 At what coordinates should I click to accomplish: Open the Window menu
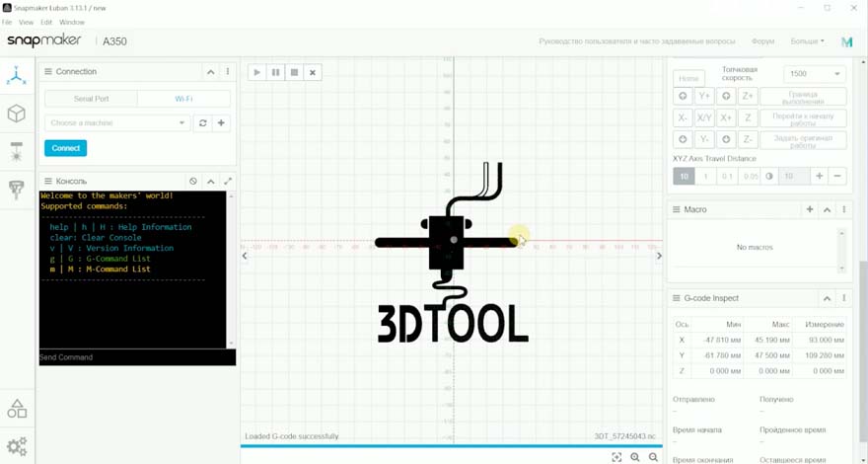[72, 22]
